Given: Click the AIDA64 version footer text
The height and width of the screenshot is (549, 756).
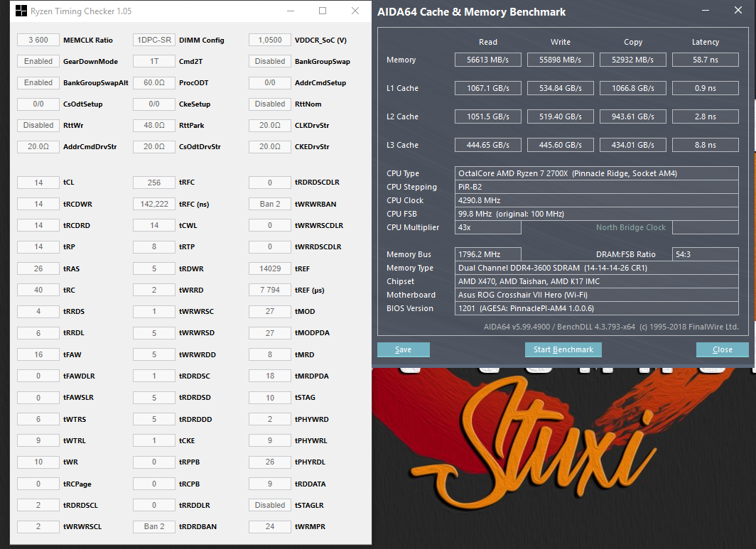Looking at the screenshot, I should (x=611, y=327).
